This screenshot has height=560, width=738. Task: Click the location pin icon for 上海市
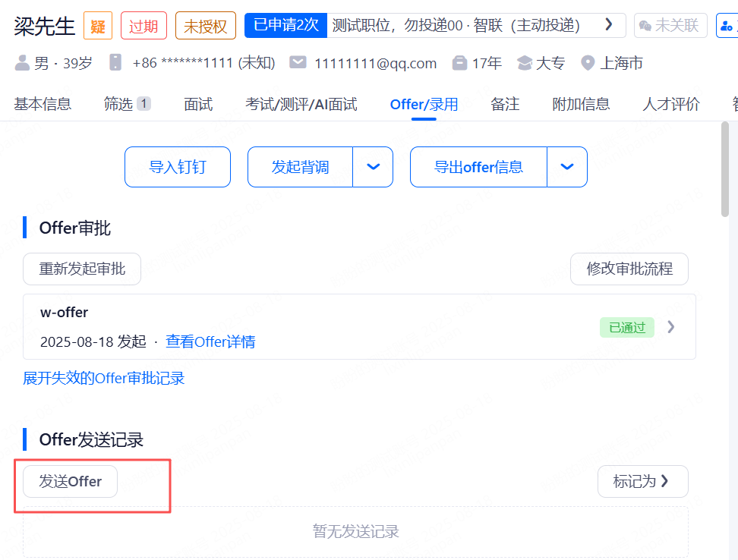pyautogui.click(x=587, y=62)
